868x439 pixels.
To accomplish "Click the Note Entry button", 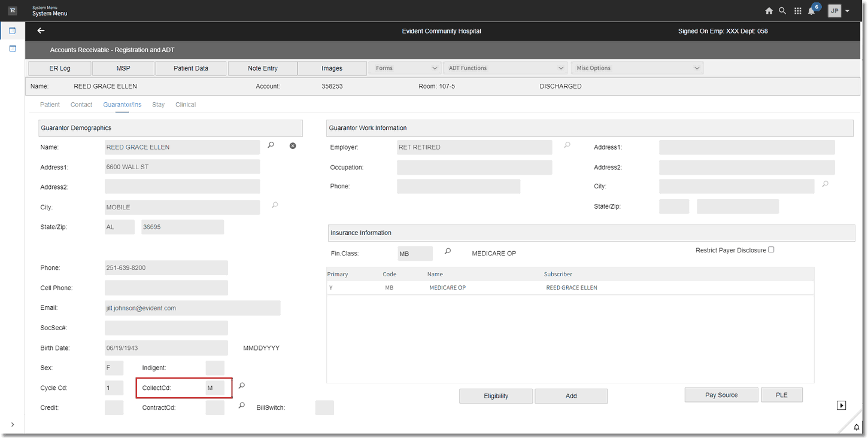I will pyautogui.click(x=262, y=68).
